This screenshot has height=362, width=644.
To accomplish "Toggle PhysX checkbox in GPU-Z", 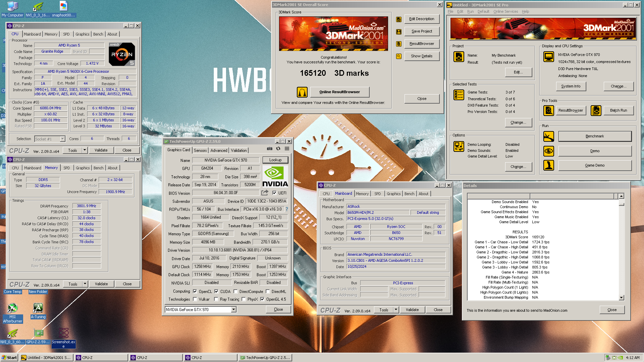I will tap(244, 299).
